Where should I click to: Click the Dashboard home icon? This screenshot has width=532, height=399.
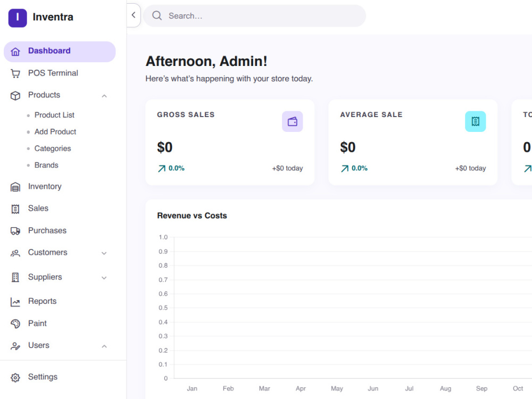click(x=15, y=52)
